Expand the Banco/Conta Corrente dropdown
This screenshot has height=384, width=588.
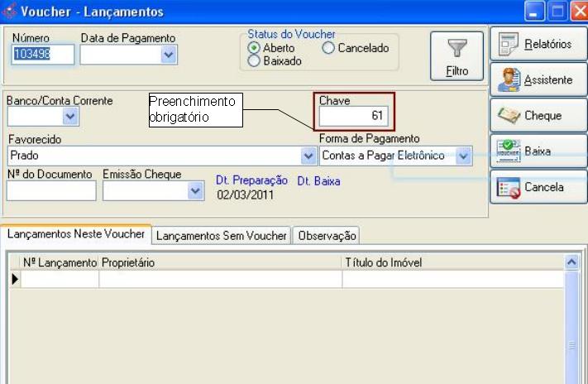pyautogui.click(x=69, y=118)
